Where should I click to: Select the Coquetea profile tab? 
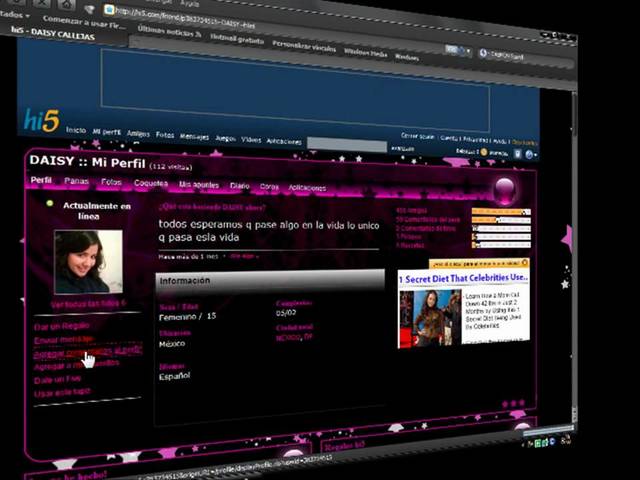[151, 183]
